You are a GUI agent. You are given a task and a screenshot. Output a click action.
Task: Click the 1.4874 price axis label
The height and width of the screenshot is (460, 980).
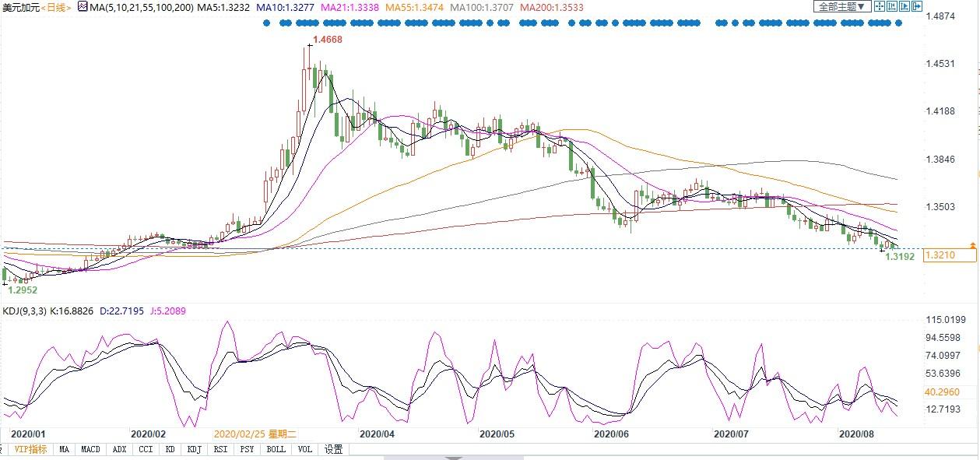click(939, 16)
